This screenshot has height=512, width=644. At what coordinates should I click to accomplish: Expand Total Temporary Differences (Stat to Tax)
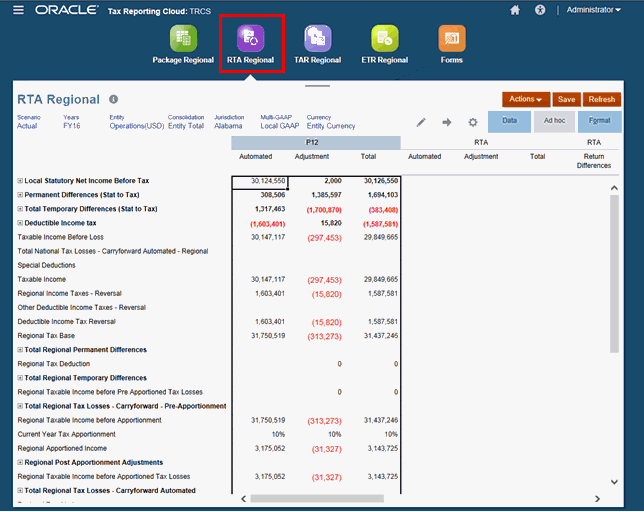pos(20,209)
